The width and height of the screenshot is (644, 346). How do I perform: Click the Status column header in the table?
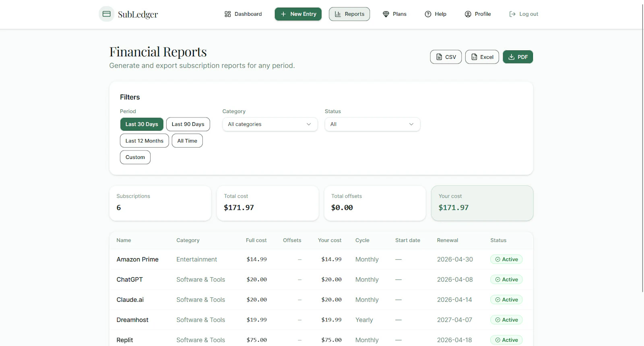[498, 240]
